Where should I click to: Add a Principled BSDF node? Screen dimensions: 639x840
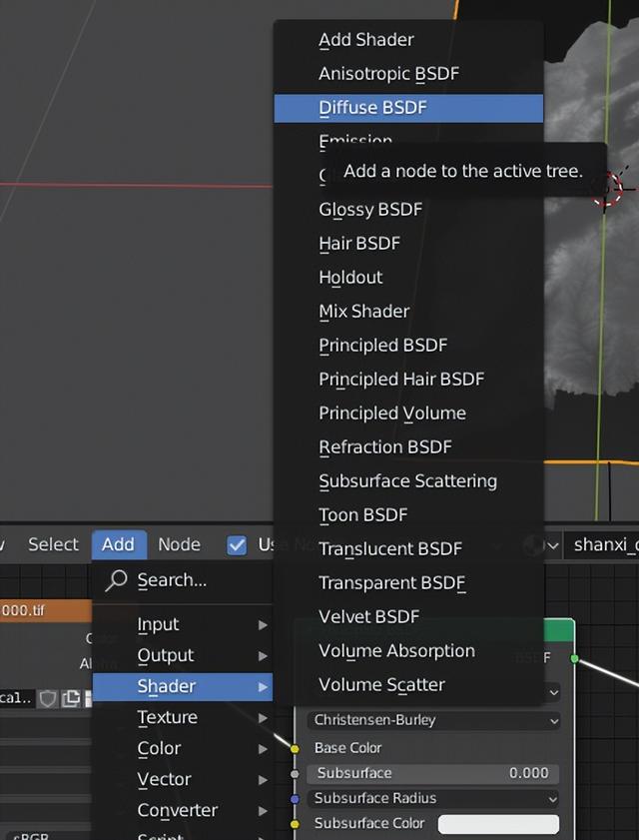[408, 346]
